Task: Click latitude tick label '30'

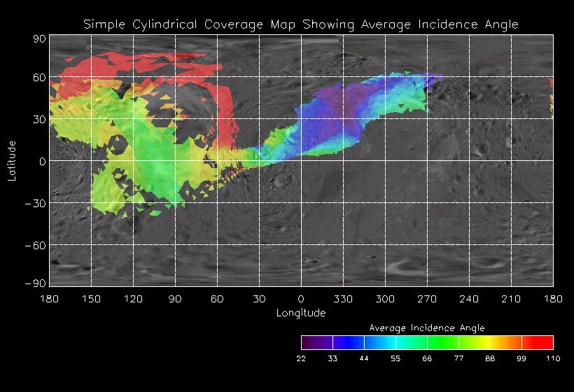Action: pyautogui.click(x=39, y=119)
